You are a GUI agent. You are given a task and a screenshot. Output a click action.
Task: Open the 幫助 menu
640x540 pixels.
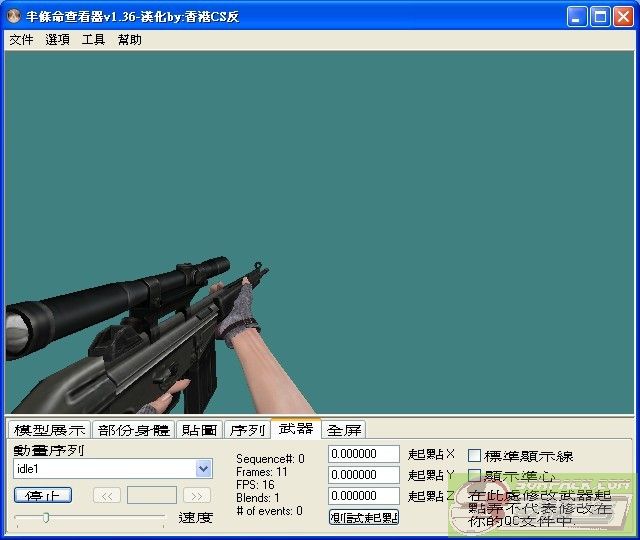tap(129, 40)
